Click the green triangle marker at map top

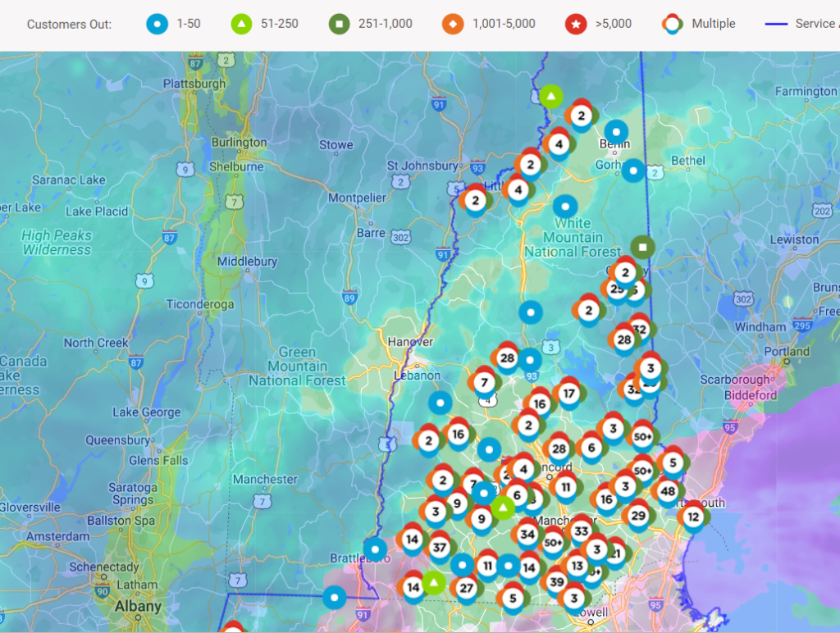[x=551, y=97]
